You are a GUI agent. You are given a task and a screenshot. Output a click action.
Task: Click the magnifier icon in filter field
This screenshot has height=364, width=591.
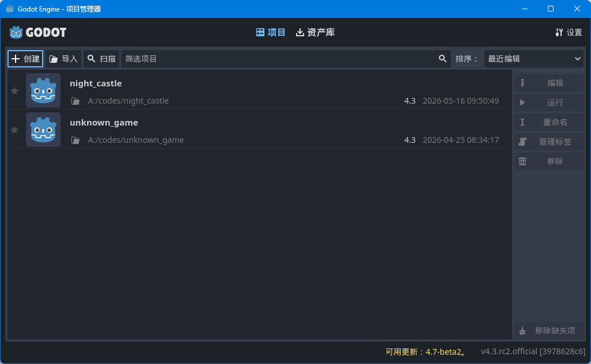pos(442,59)
